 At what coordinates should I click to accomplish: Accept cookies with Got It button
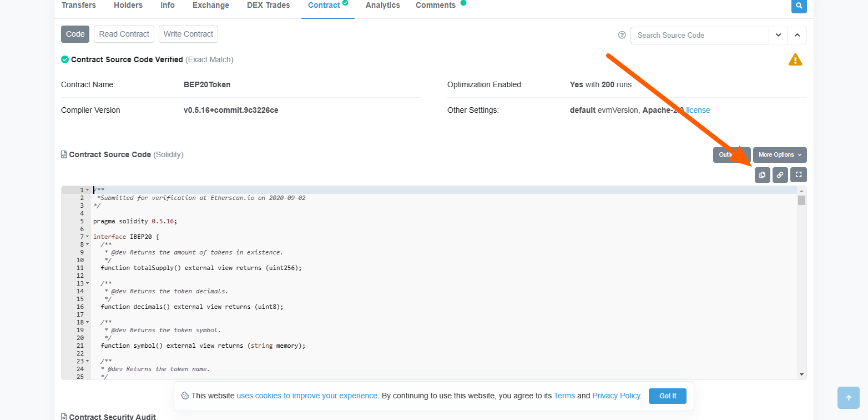668,396
